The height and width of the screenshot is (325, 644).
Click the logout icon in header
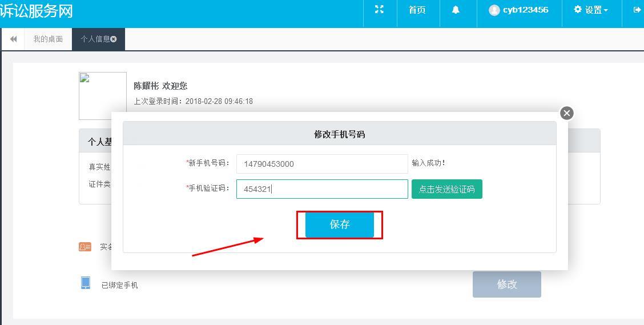[637, 10]
